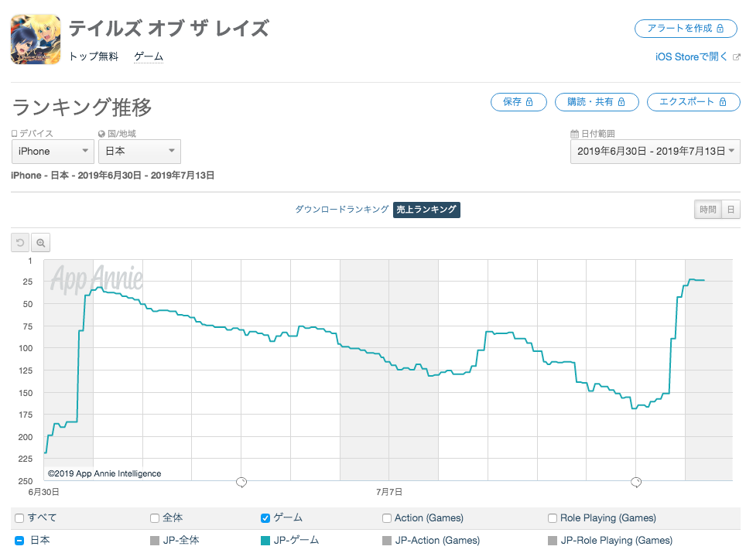Click the chart zoom magnifier icon
This screenshot has height=560, width=746.
(x=41, y=243)
